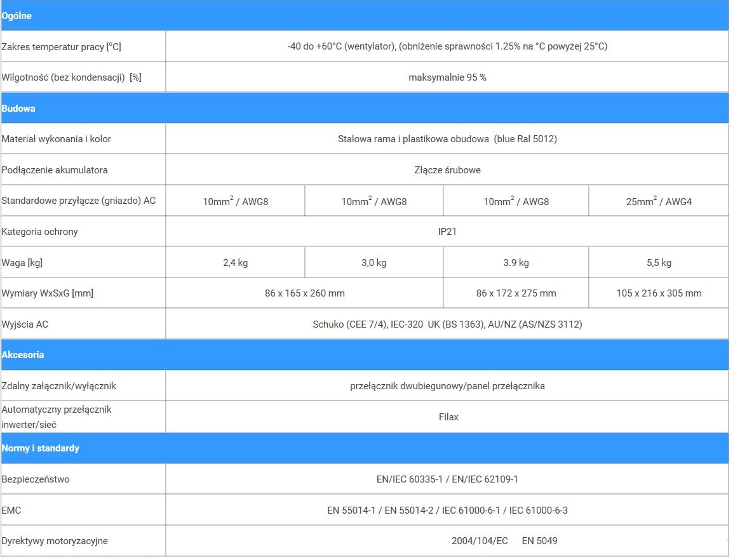This screenshot has height=560, width=733.
Task: Select the '2004/104/EC' directive value
Action: coord(480,541)
